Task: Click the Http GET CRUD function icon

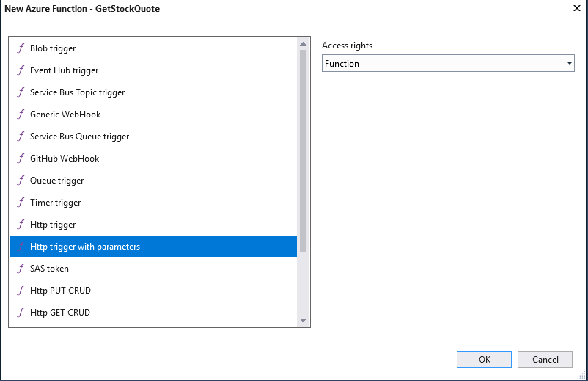Action: point(21,312)
